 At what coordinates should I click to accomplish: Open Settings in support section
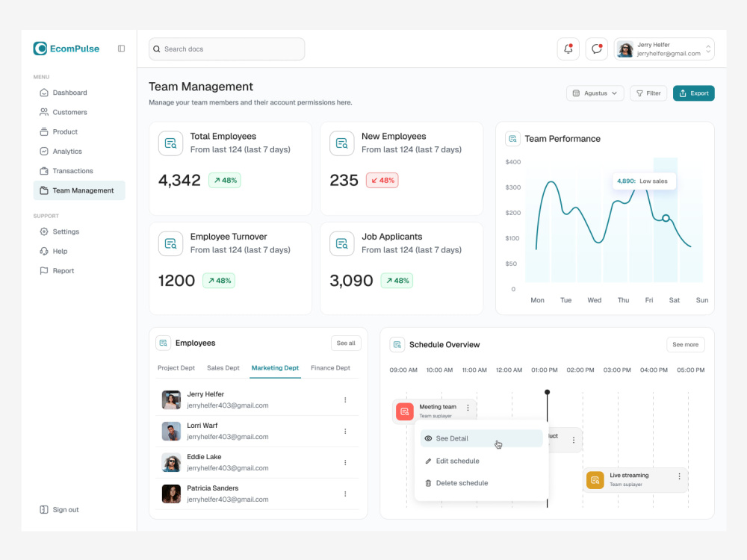tap(79, 231)
